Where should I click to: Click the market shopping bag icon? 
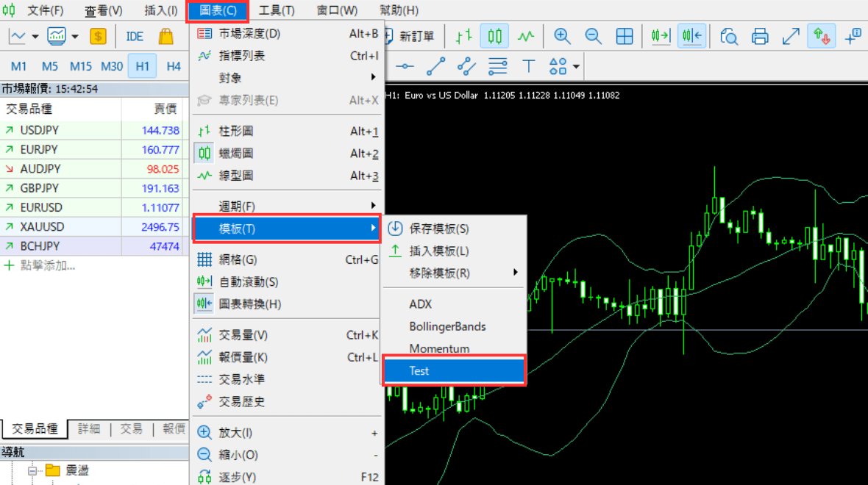166,36
